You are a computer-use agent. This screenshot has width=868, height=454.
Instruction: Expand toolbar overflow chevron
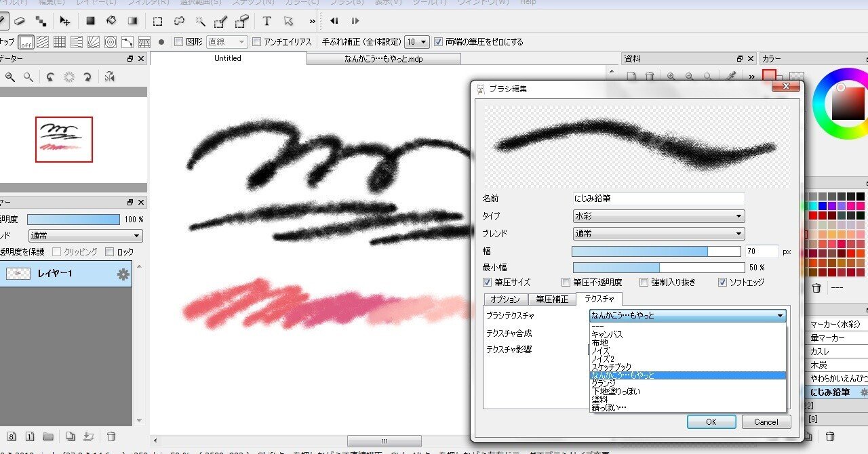(x=312, y=21)
